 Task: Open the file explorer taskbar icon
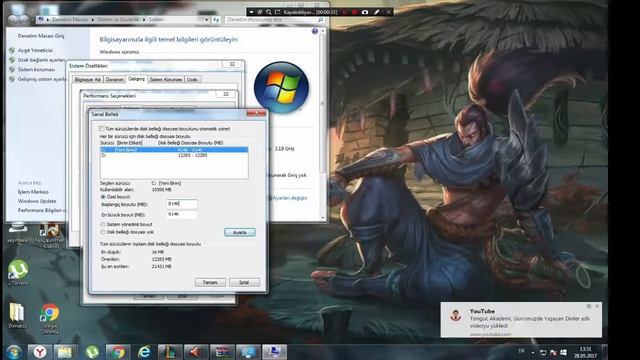pyautogui.click(x=65, y=352)
